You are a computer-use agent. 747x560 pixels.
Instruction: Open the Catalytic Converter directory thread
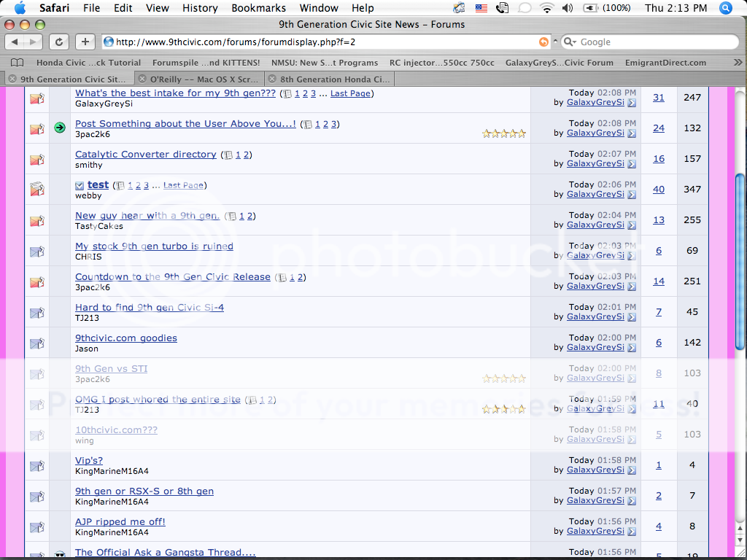145,155
